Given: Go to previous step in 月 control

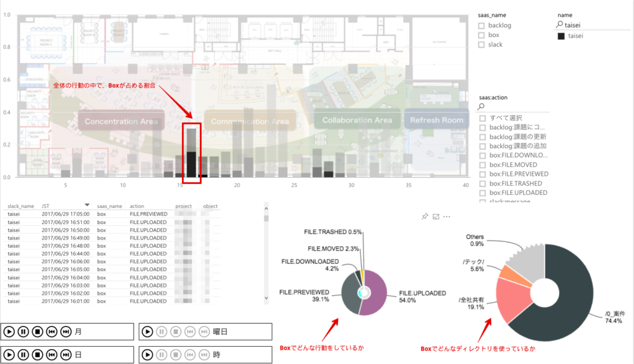Looking at the screenshot, I should (51, 332).
